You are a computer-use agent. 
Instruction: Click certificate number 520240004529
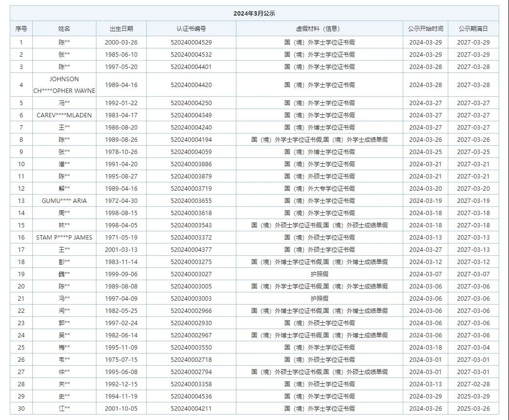[x=191, y=43]
